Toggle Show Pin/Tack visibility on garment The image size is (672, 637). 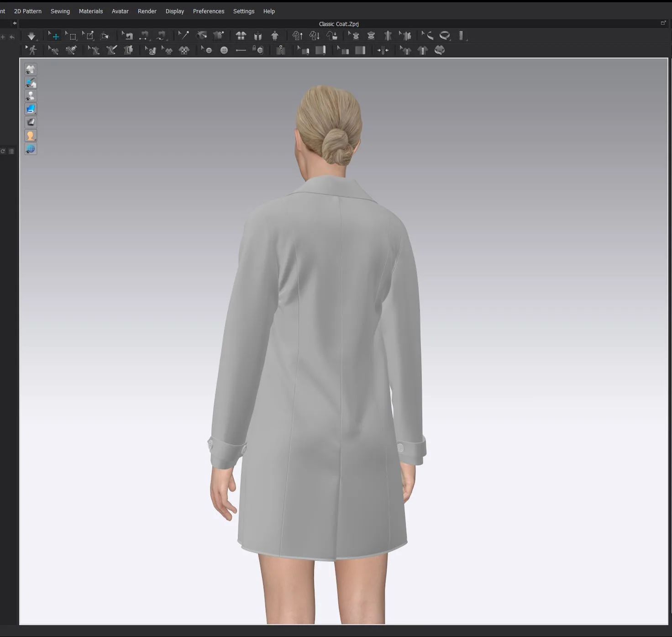31,83
